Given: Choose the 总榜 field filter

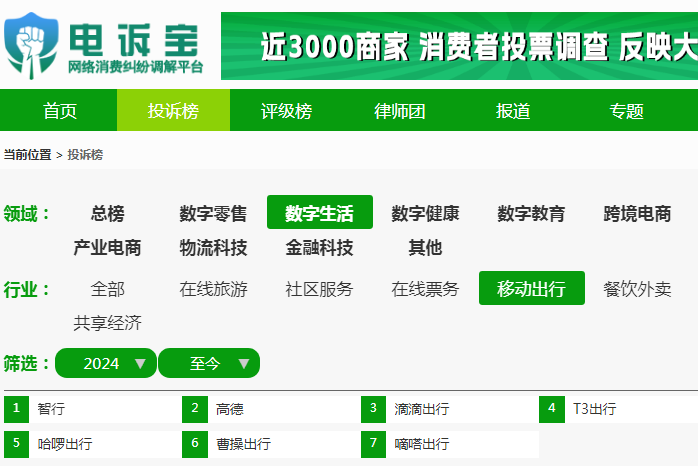Looking at the screenshot, I should click(x=107, y=213).
